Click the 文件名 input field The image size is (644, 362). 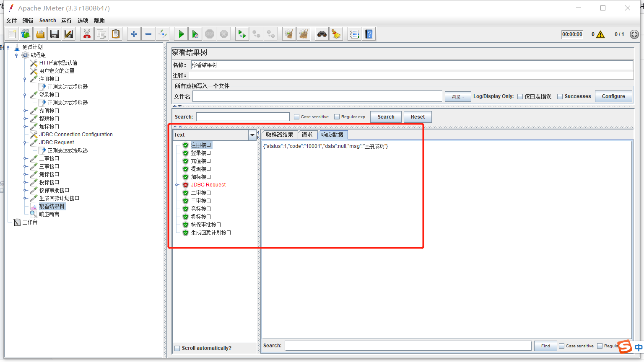click(x=317, y=96)
